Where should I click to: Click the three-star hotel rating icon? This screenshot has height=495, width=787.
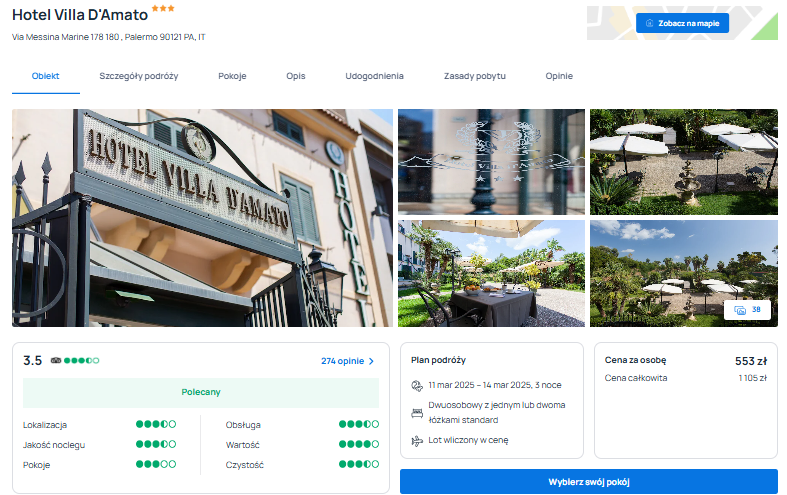(x=163, y=8)
